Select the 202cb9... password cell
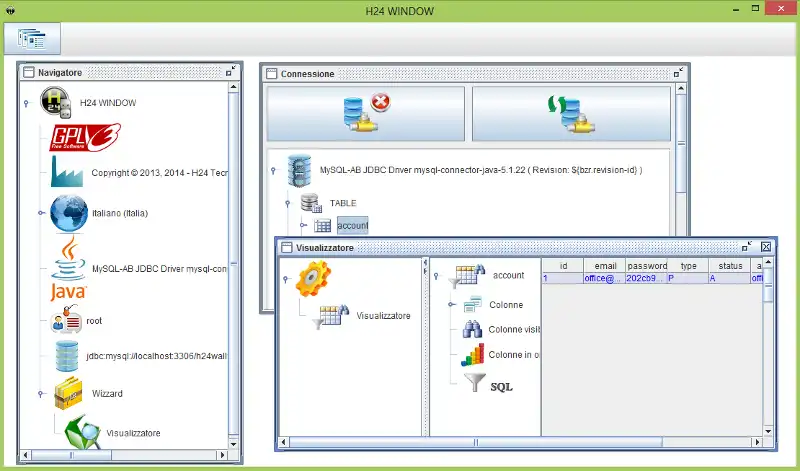800x471 pixels. 646,278
